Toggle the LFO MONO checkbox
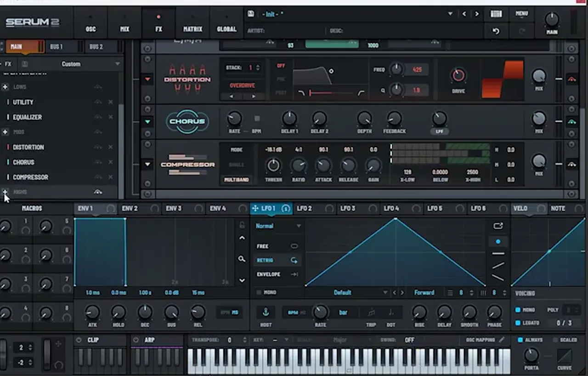Viewport: 588px width, 376px height. [259, 292]
